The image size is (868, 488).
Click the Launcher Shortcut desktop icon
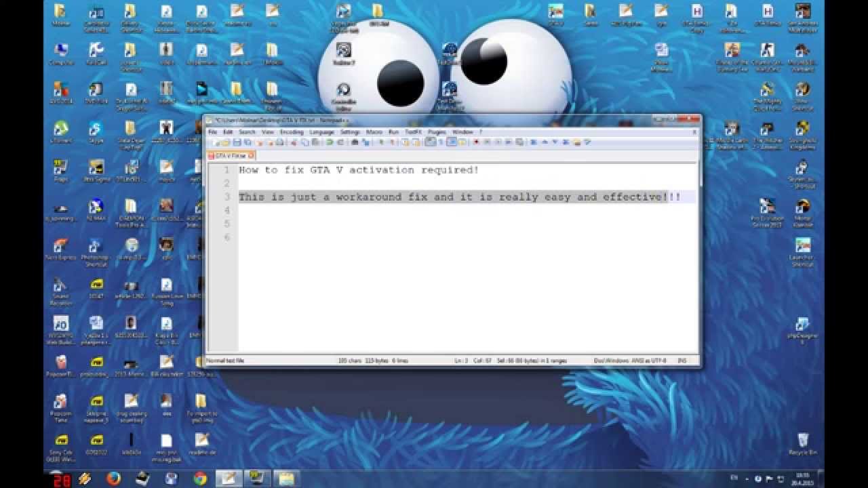pos(803,252)
